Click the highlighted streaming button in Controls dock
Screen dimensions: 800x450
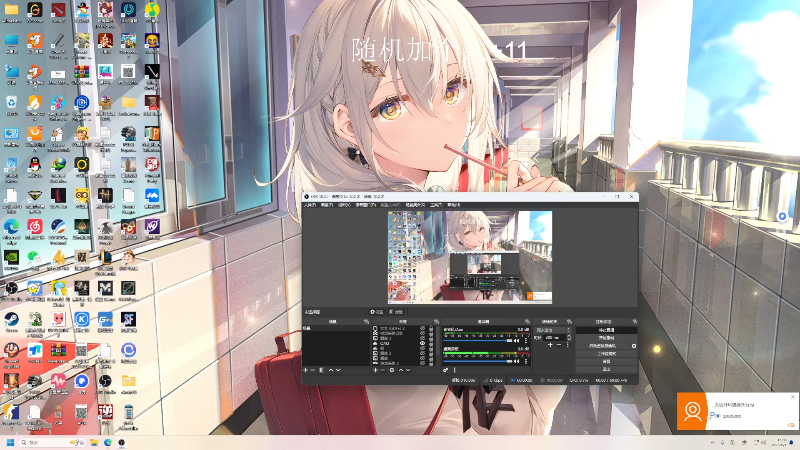click(x=606, y=330)
